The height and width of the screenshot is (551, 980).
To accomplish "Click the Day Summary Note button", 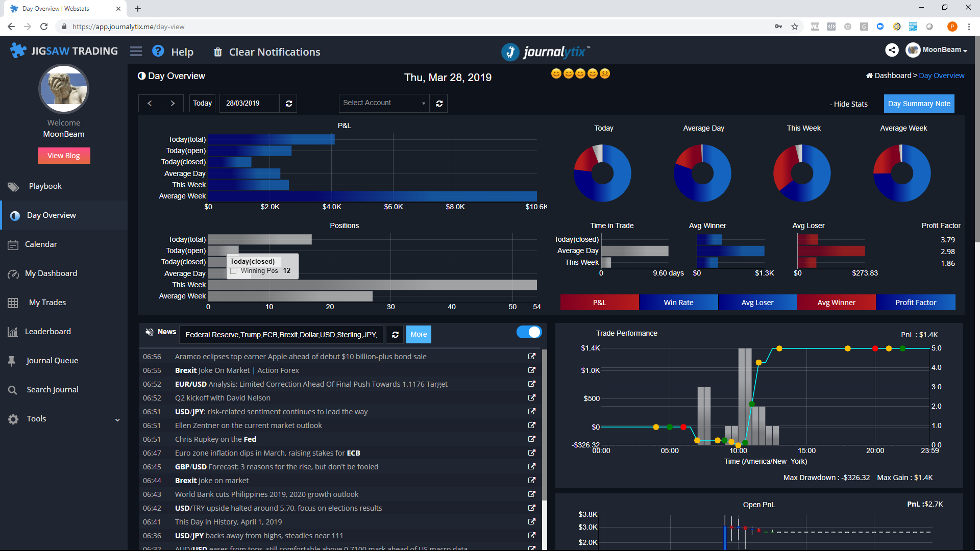I will 919,104.
